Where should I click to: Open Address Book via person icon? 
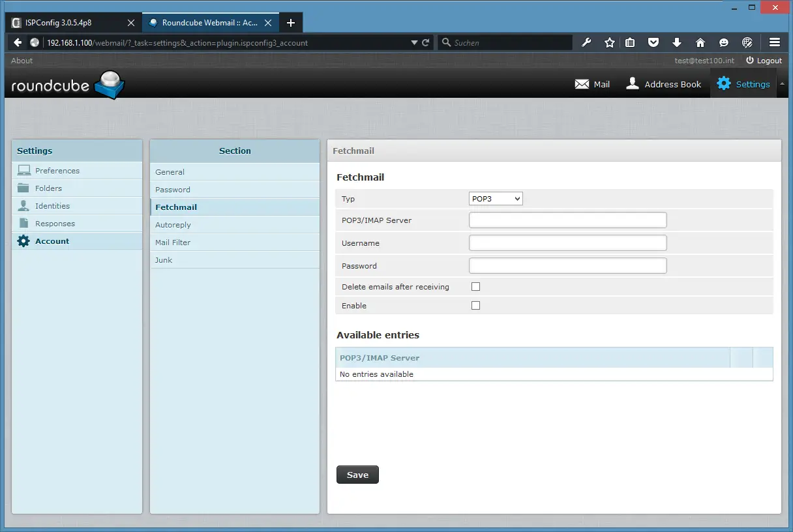(x=632, y=84)
